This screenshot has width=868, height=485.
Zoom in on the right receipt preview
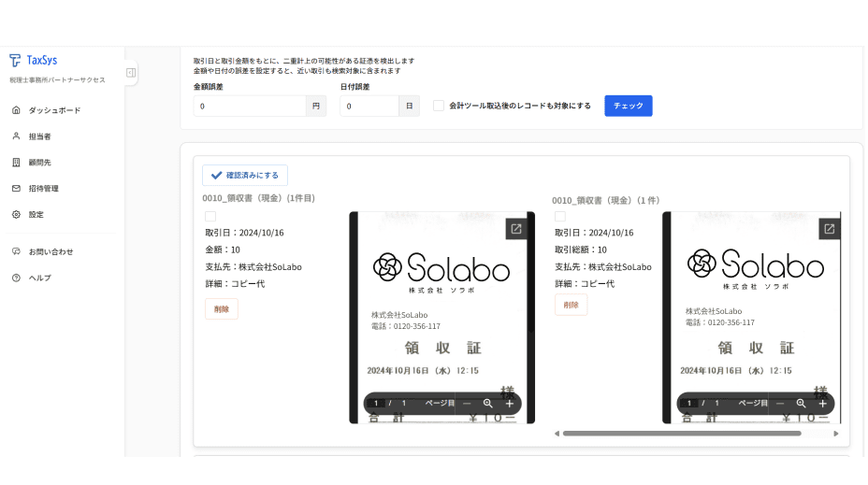pos(823,404)
